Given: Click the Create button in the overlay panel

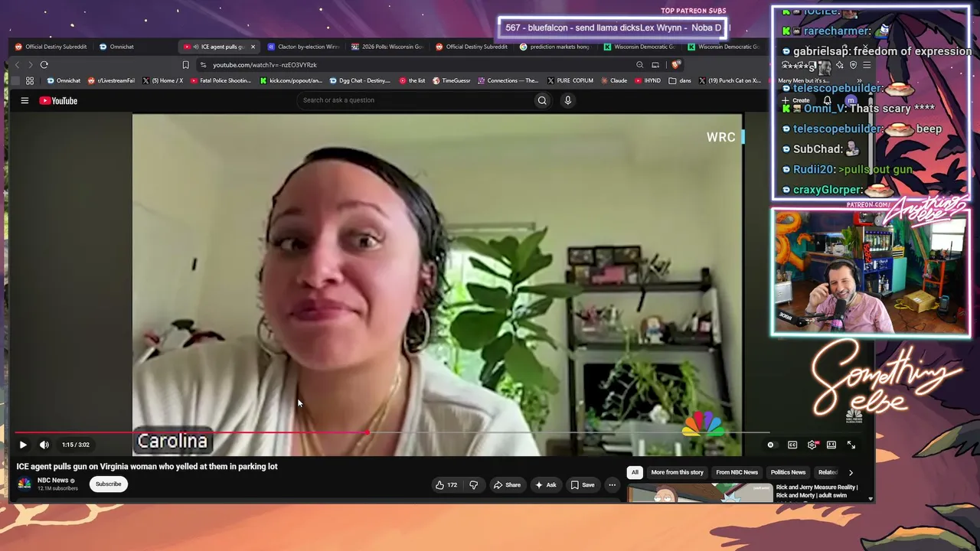Looking at the screenshot, I should coord(795,100).
